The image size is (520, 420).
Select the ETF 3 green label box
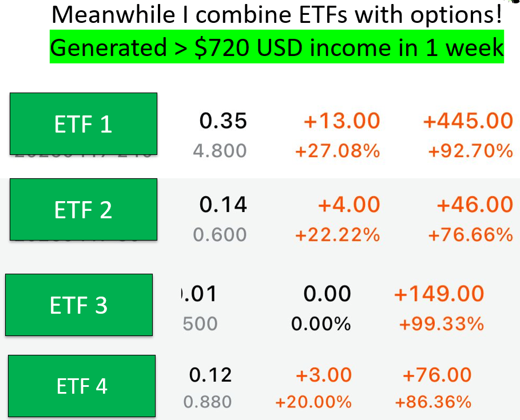[x=79, y=305]
